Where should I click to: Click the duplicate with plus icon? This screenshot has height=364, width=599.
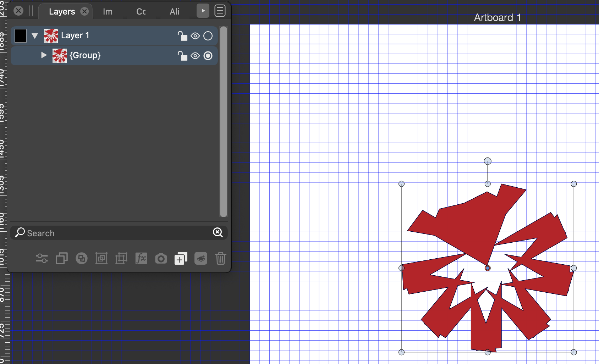coord(181,259)
